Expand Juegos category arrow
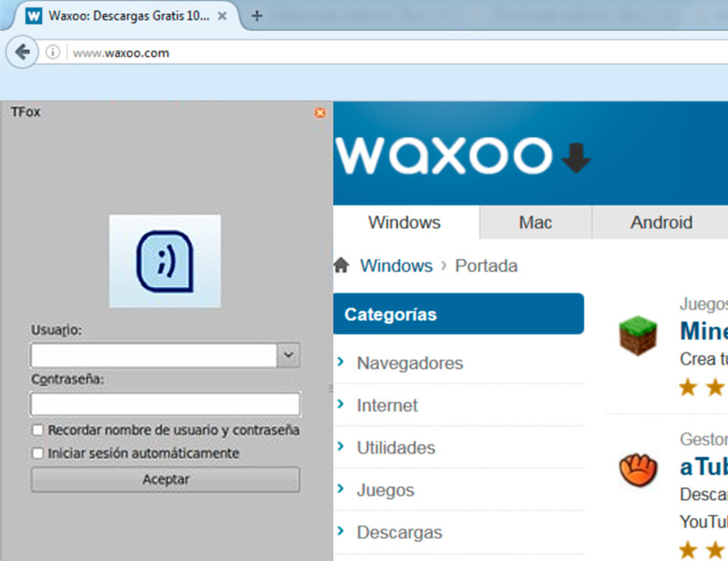 (x=341, y=489)
